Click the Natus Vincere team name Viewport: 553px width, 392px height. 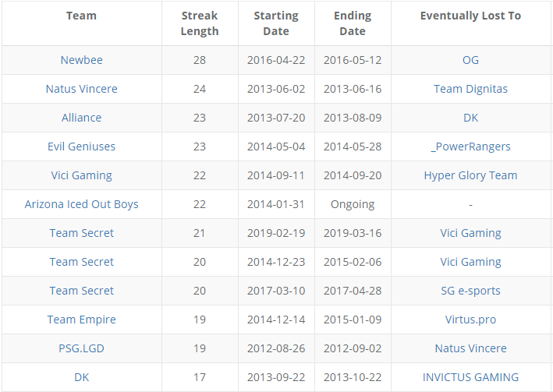81,89
